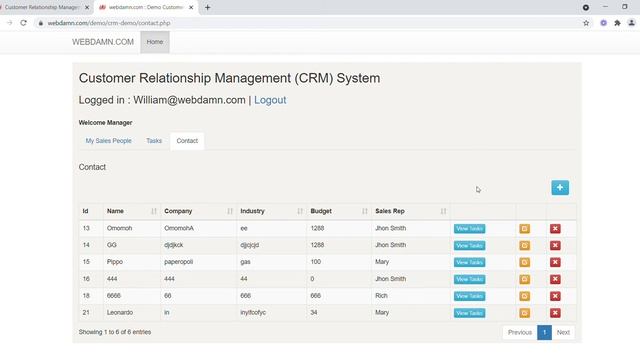The image size is (640, 360).
Task: Delete the GG contact
Action: click(x=555, y=245)
